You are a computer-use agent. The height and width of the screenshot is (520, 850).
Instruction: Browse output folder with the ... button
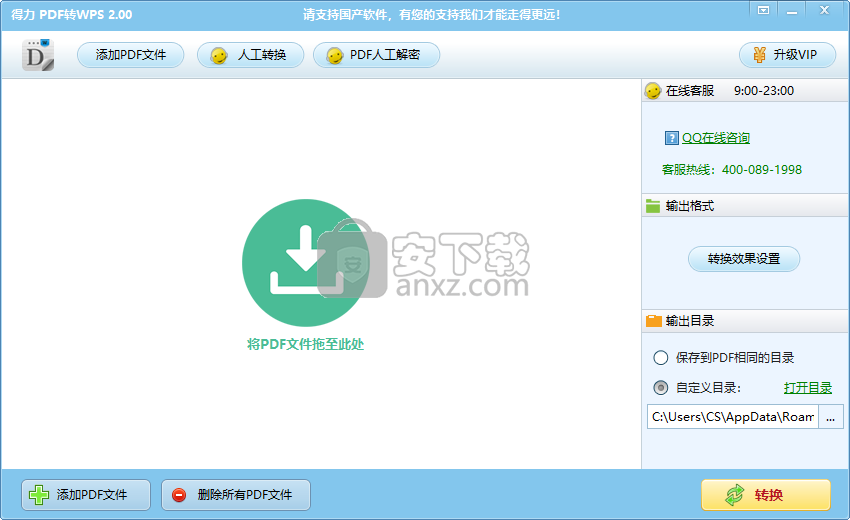click(x=830, y=417)
